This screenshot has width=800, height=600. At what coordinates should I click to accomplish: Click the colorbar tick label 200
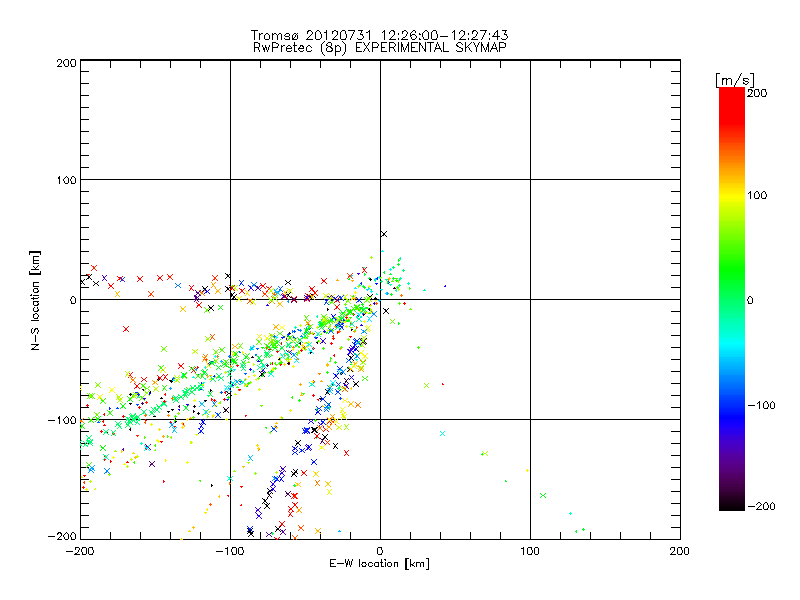coord(757,93)
